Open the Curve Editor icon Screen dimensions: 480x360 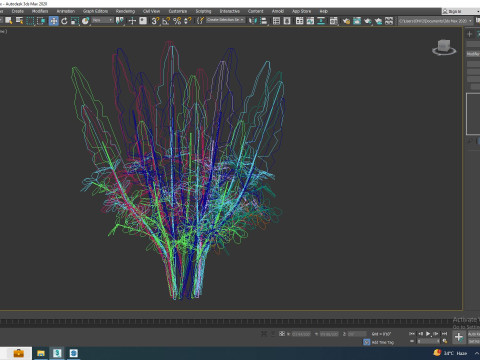[310, 21]
